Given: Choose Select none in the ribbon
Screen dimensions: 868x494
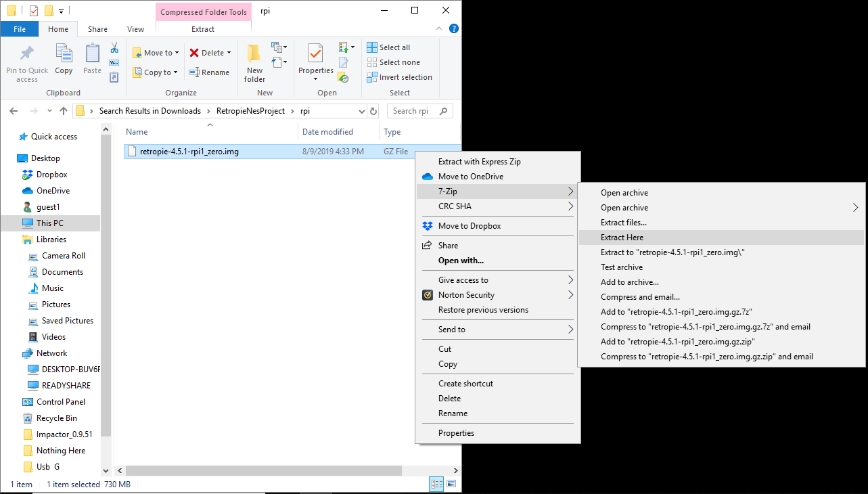Looking at the screenshot, I should [393, 62].
